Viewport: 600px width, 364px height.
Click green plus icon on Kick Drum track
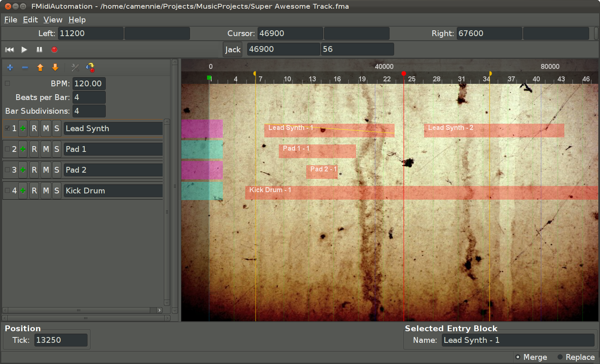coord(23,191)
